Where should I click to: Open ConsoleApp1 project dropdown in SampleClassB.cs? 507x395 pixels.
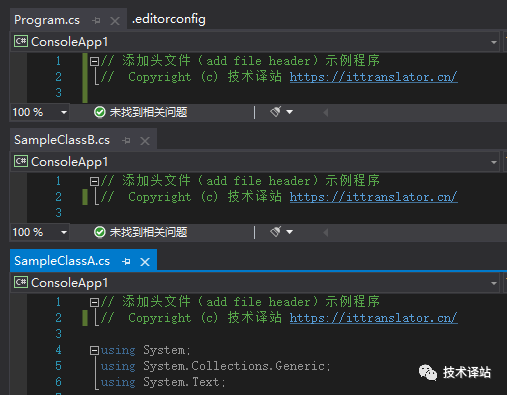[x=255, y=162]
